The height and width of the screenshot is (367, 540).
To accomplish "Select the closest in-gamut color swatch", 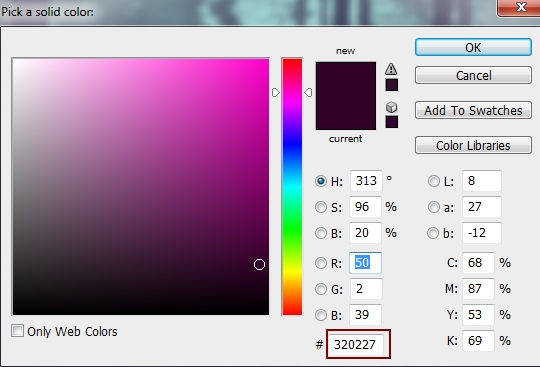I will click(392, 85).
